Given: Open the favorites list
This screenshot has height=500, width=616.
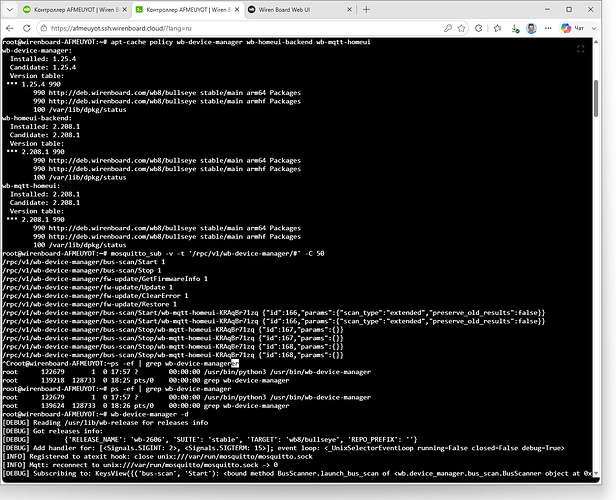Looking at the screenshot, I should [497, 28].
